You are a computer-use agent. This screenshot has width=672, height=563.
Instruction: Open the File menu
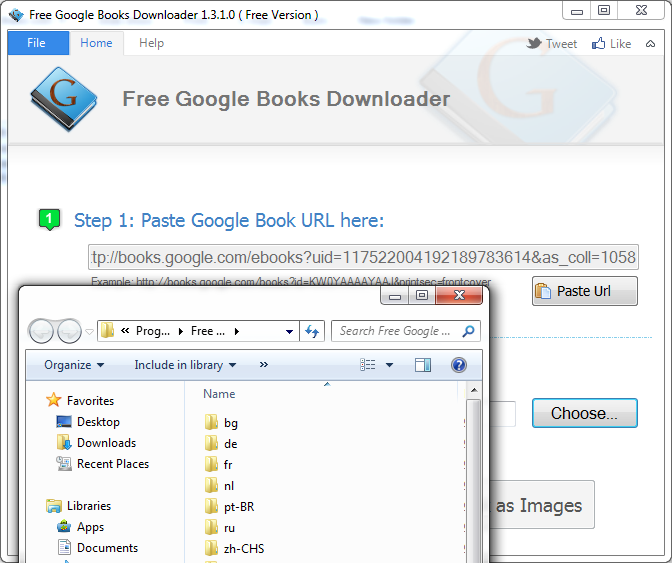pyautogui.click(x=38, y=43)
